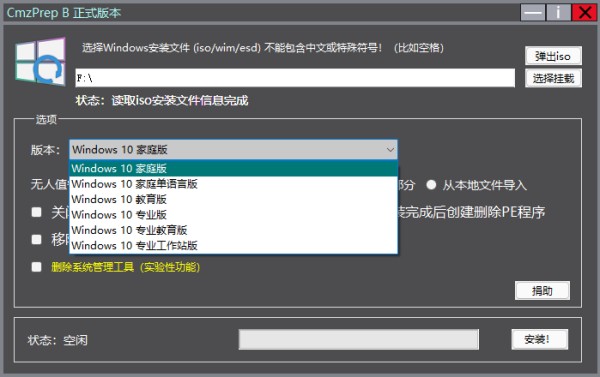This screenshot has width=600, height=377.
Task: Toggle the checkbox beginning with 关
Action: click(36, 212)
